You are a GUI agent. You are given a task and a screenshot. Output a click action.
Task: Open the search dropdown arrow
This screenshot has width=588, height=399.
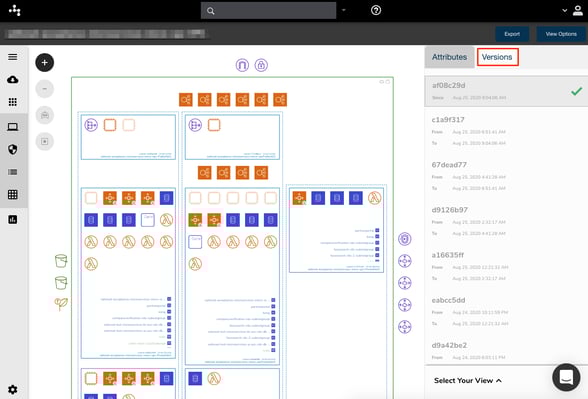coord(344,10)
